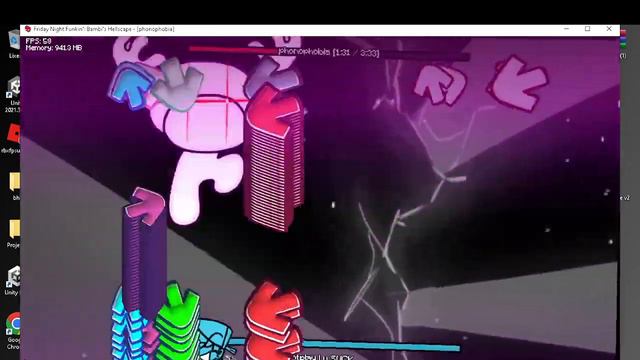Click the blue left-arrow strum receptor

pos(131,87)
